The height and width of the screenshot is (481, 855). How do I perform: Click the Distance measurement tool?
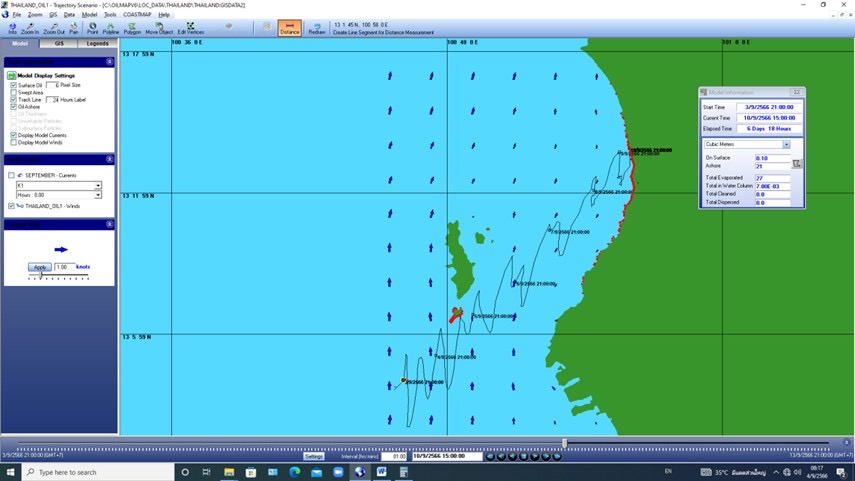tap(289, 27)
